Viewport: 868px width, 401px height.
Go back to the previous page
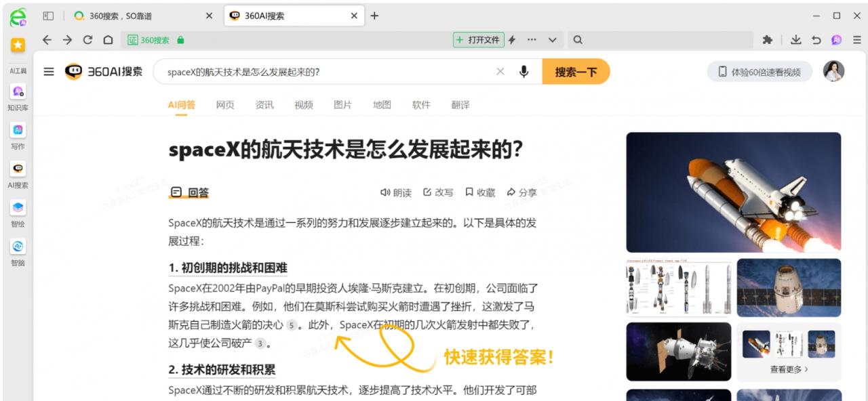[x=47, y=40]
